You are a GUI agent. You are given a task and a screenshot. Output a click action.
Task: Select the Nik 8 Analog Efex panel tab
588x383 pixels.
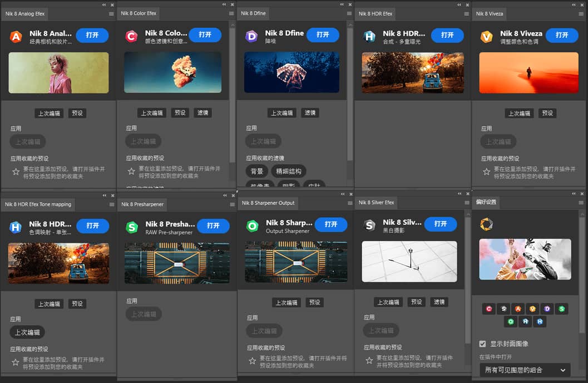pyautogui.click(x=25, y=14)
